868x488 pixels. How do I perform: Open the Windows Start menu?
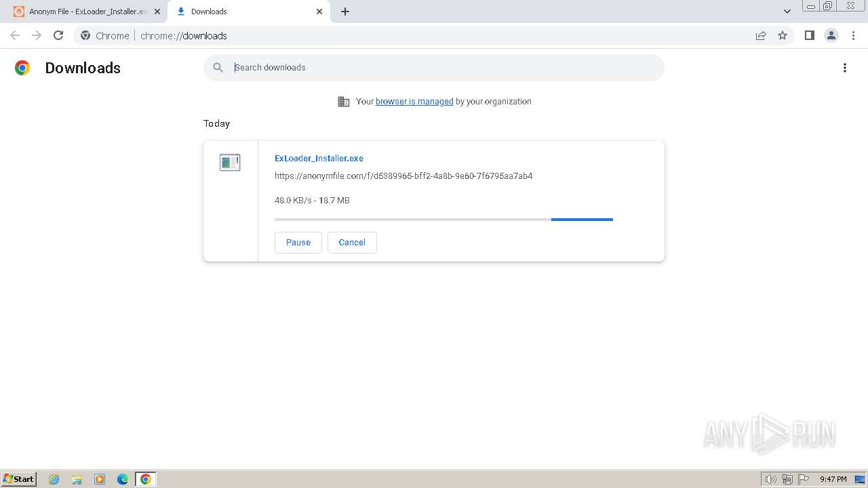[19, 479]
